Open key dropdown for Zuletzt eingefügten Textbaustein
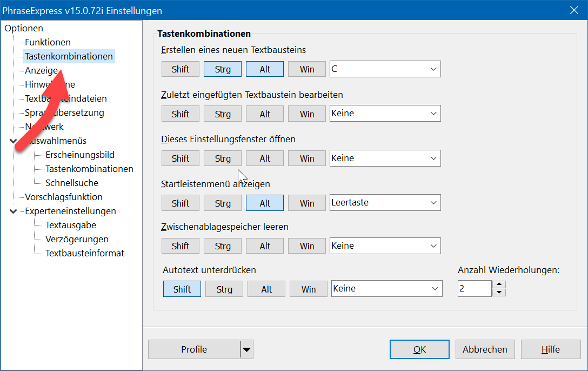Viewport: 588px width, 371px height. click(x=385, y=113)
